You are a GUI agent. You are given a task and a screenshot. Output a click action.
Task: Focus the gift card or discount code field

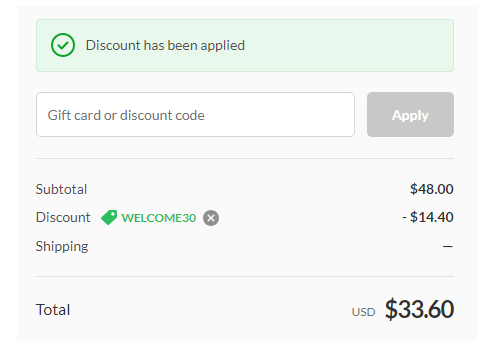point(195,114)
